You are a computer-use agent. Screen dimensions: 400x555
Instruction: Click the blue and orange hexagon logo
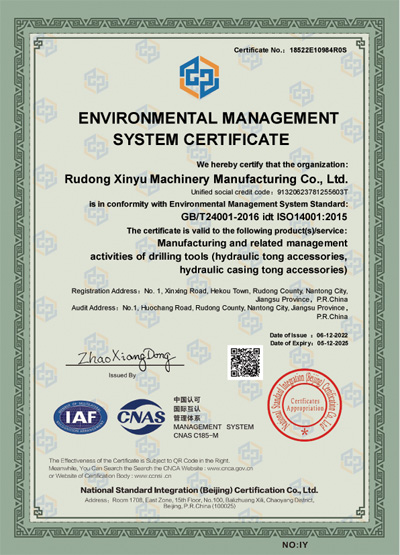(x=199, y=77)
